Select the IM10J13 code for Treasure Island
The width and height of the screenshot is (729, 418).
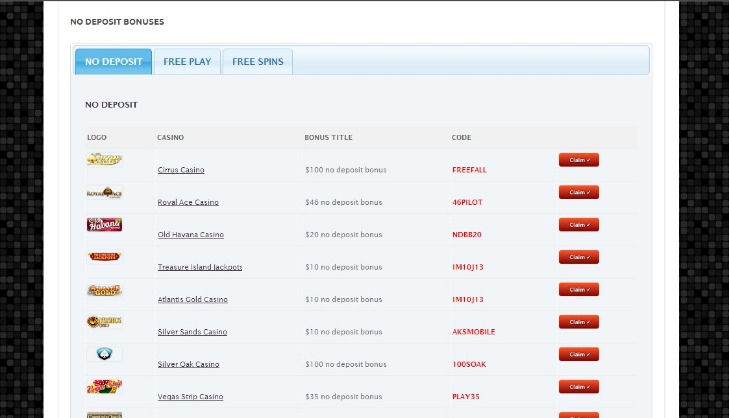pyautogui.click(x=468, y=267)
